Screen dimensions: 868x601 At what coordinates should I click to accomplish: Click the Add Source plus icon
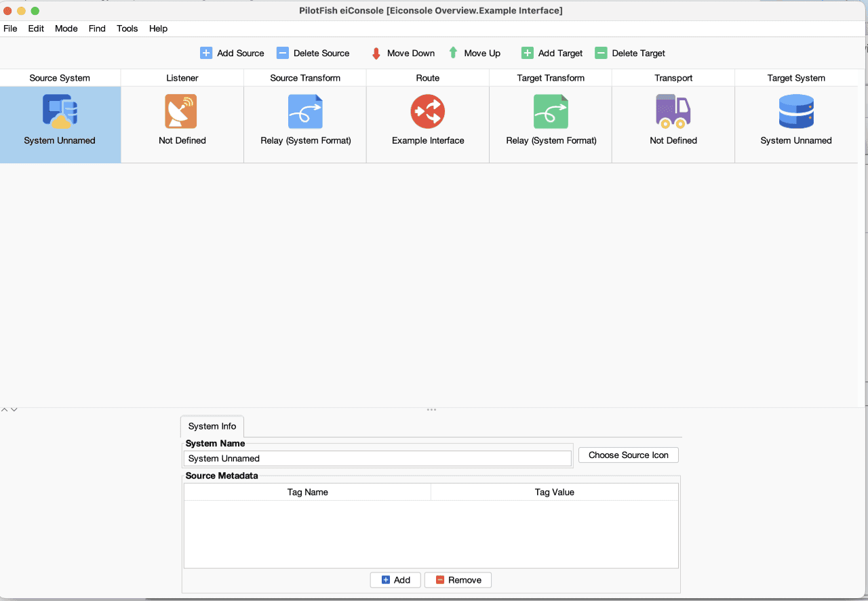(206, 53)
